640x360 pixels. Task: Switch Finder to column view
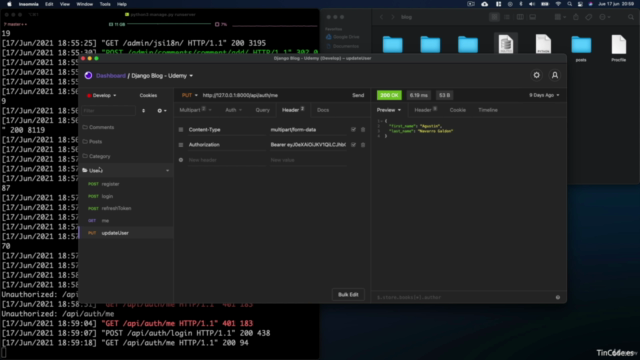pyautogui.click(x=520, y=17)
